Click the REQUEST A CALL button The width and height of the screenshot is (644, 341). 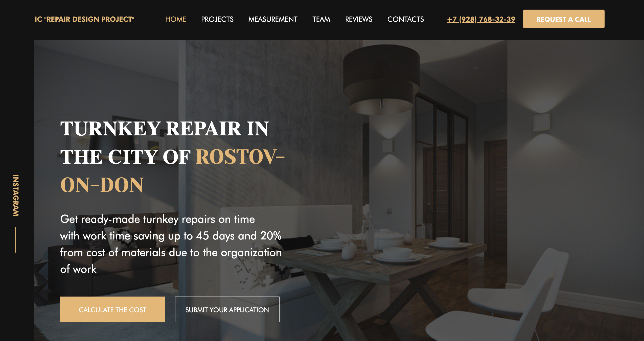pyautogui.click(x=564, y=19)
